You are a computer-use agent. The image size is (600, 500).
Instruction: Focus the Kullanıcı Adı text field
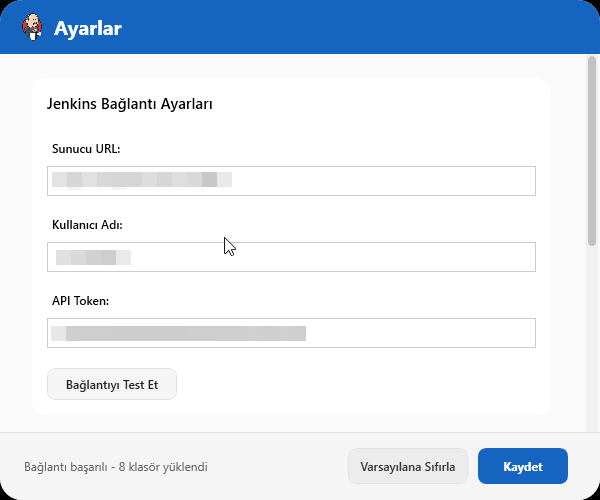tap(291, 257)
